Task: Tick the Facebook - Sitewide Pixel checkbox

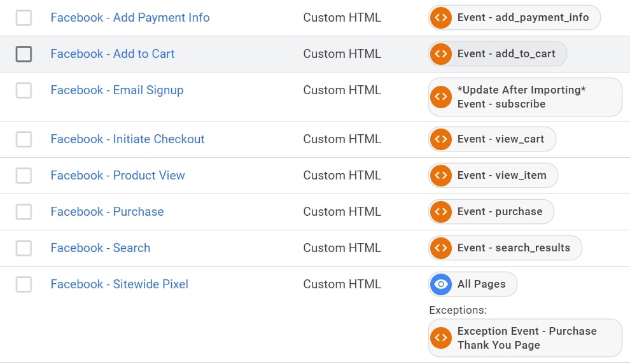Action: click(24, 284)
